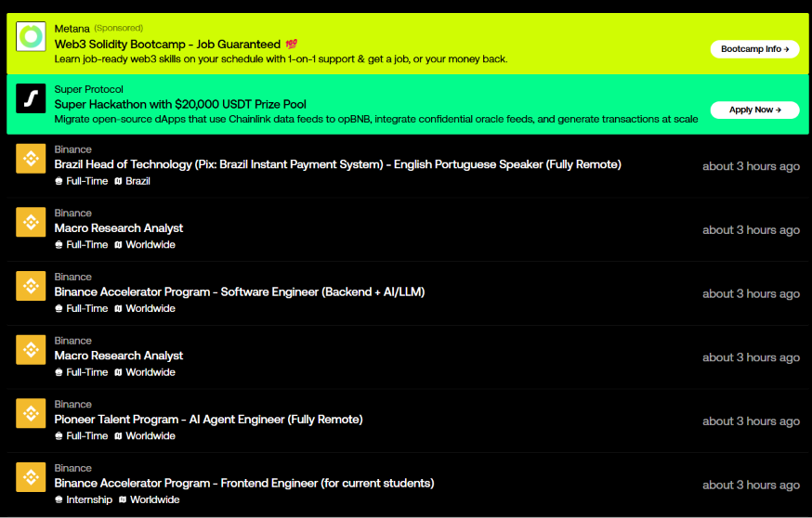Click the Super Protocol logo icon

(31, 98)
